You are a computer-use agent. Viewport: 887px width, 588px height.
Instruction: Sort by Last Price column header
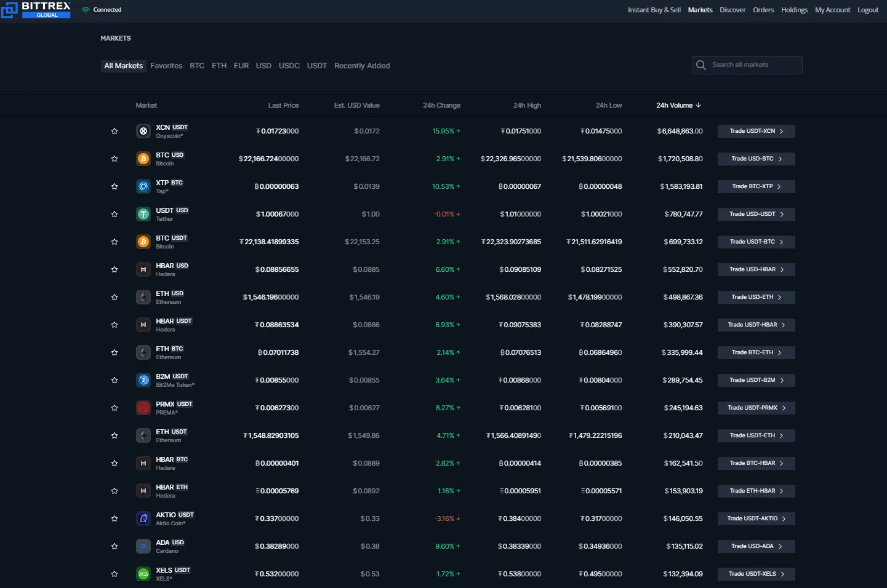(283, 105)
